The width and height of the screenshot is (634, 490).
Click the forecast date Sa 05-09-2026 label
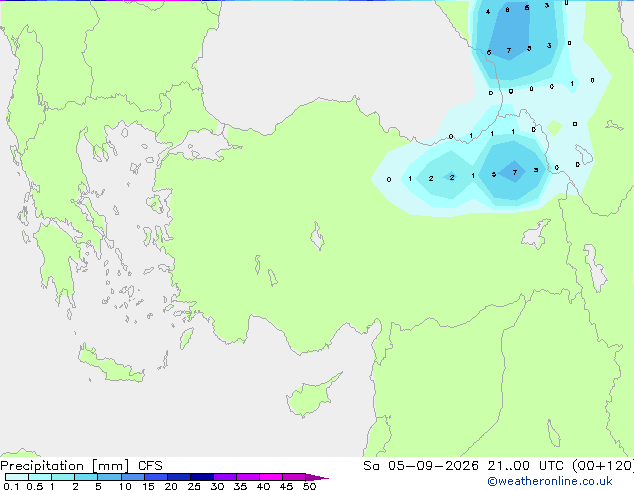421,466
